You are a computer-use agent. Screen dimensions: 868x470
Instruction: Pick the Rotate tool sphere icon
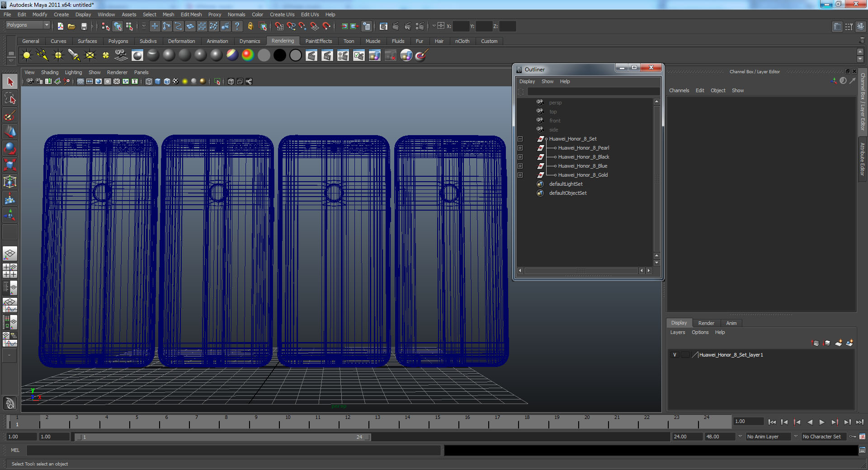pyautogui.click(x=10, y=148)
